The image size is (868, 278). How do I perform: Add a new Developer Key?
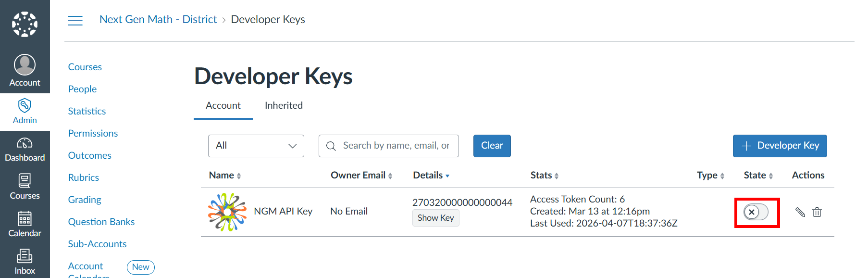[x=780, y=146]
